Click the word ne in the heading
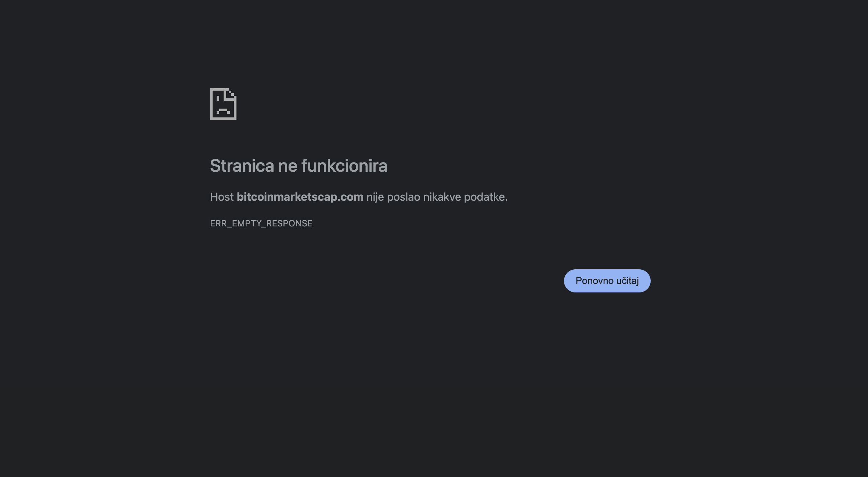The width and height of the screenshot is (868, 477). [287, 166]
